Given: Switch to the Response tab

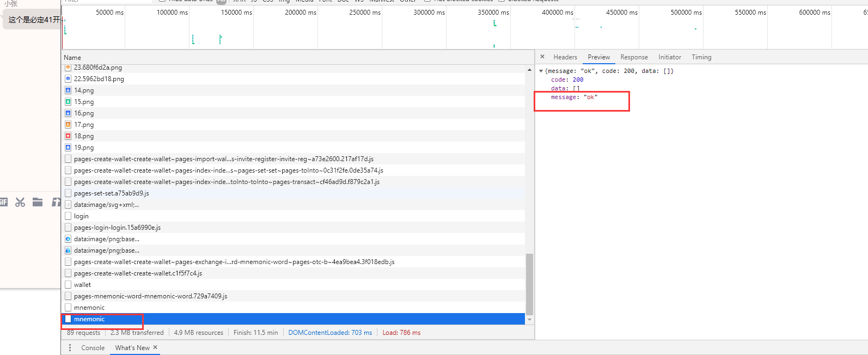Looking at the screenshot, I should pos(634,57).
